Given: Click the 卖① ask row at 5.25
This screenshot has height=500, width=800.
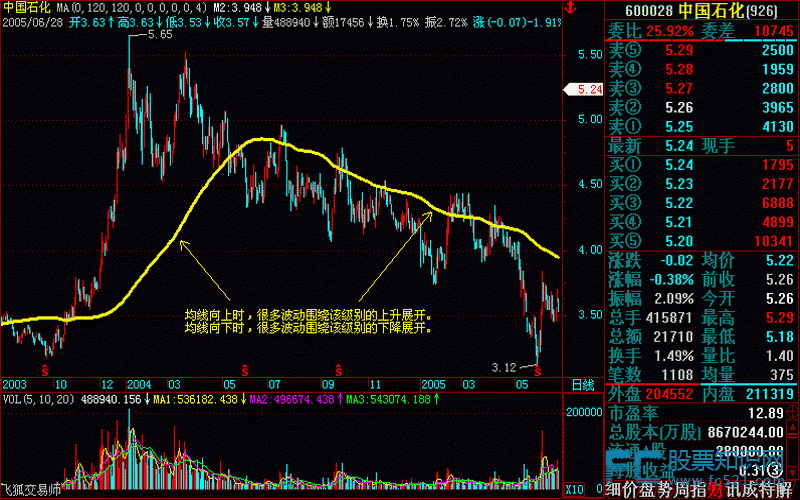Looking at the screenshot, I should (702, 127).
